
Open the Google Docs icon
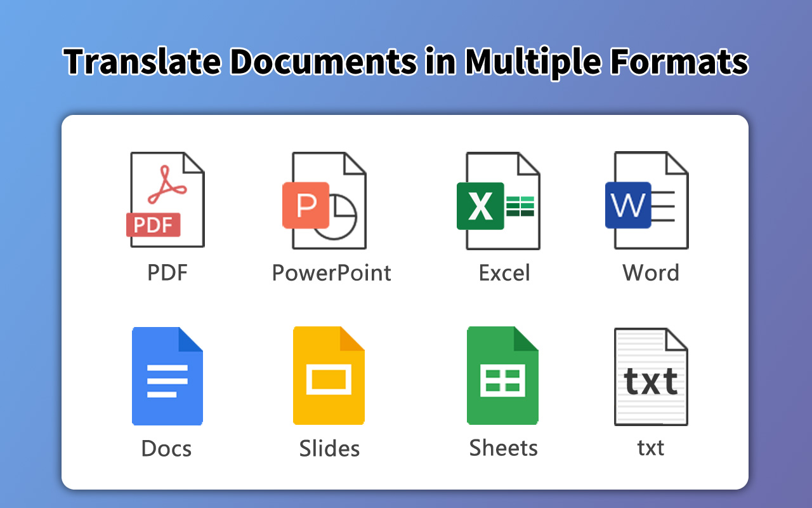click(167, 375)
